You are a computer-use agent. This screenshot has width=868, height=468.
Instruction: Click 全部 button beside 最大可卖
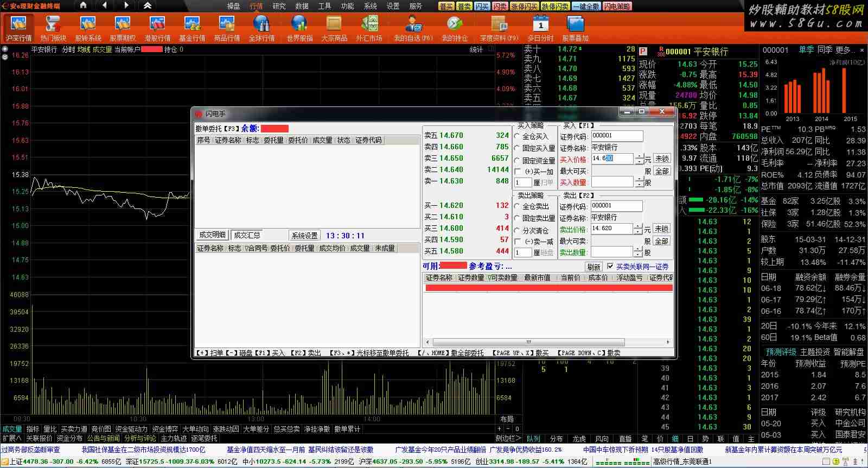pyautogui.click(x=662, y=241)
